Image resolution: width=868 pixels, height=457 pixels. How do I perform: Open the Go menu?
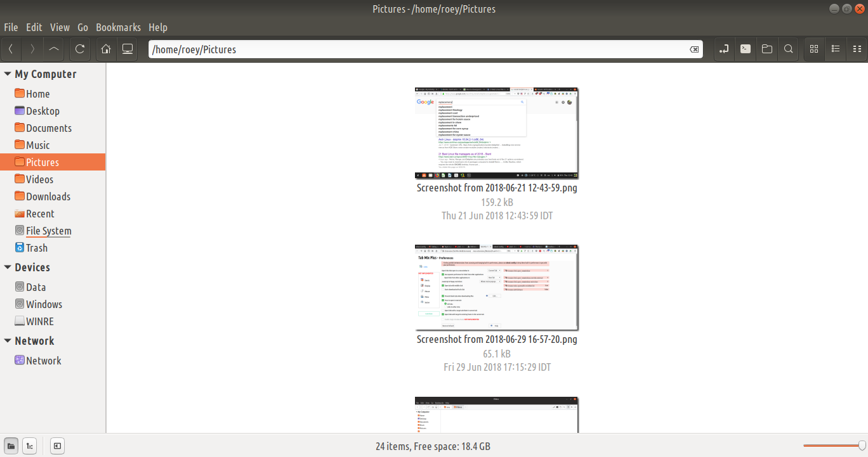83,27
